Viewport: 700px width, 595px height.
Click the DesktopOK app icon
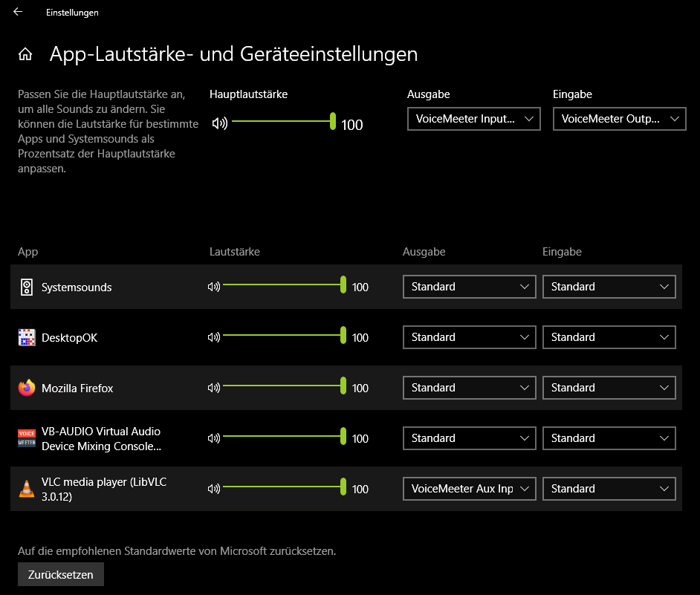[x=27, y=337]
